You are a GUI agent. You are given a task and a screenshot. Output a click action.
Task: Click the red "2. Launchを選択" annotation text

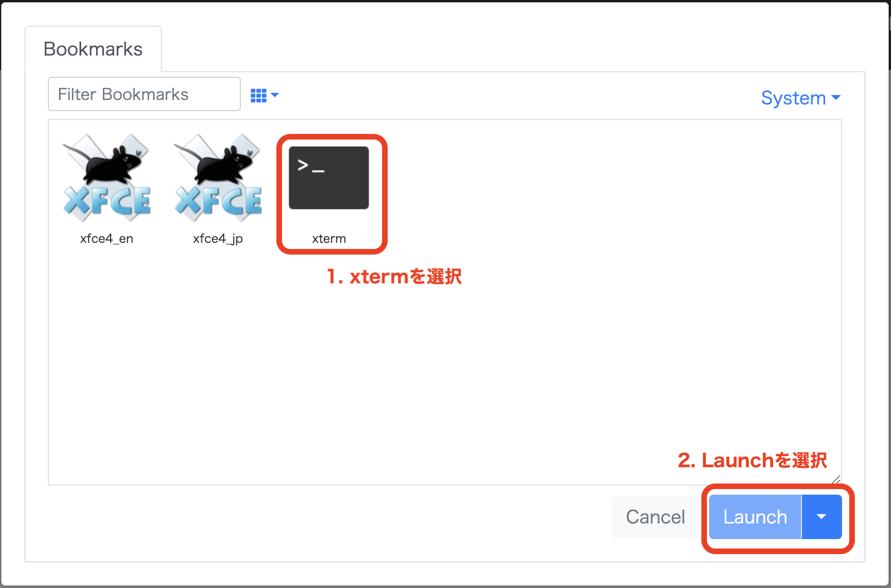[752, 460]
